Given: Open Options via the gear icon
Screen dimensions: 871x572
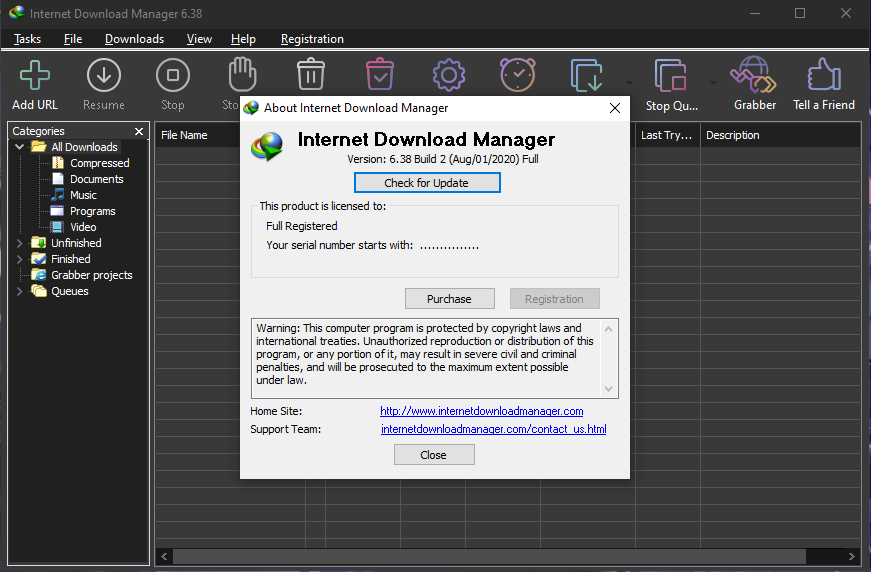Looking at the screenshot, I should coord(449,75).
